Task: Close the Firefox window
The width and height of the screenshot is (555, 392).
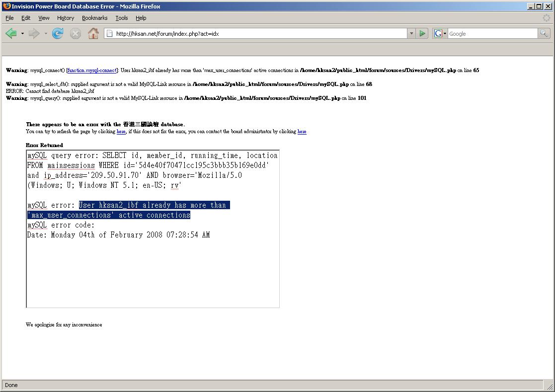Action: (548, 6)
